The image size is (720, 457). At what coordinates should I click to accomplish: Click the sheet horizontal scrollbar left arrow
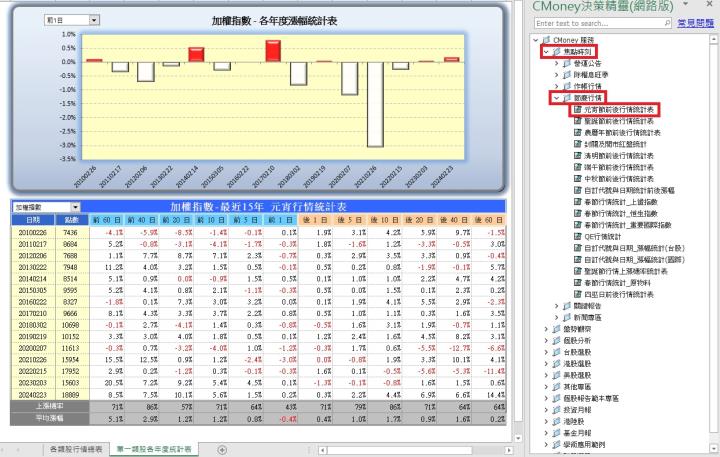coord(322,450)
